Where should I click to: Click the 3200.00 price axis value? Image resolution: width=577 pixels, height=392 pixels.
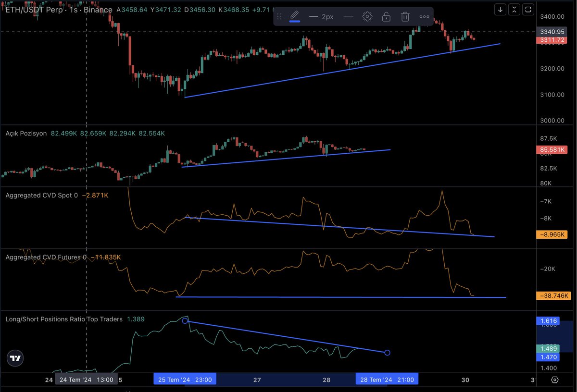552,68
